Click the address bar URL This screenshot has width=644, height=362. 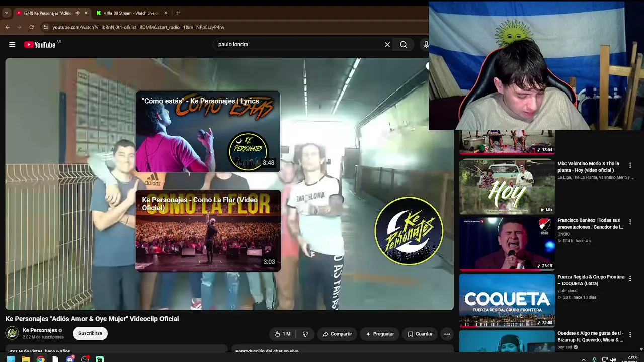pyautogui.click(x=138, y=27)
